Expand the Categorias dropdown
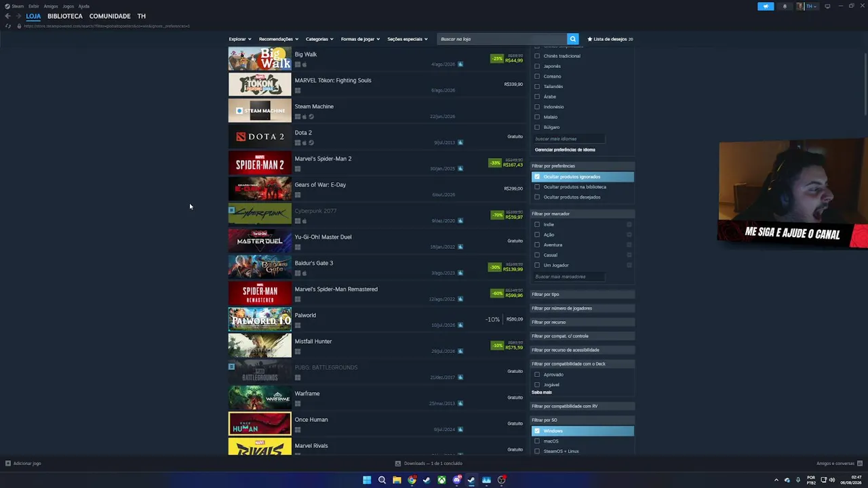The width and height of the screenshot is (868, 488). [x=319, y=39]
